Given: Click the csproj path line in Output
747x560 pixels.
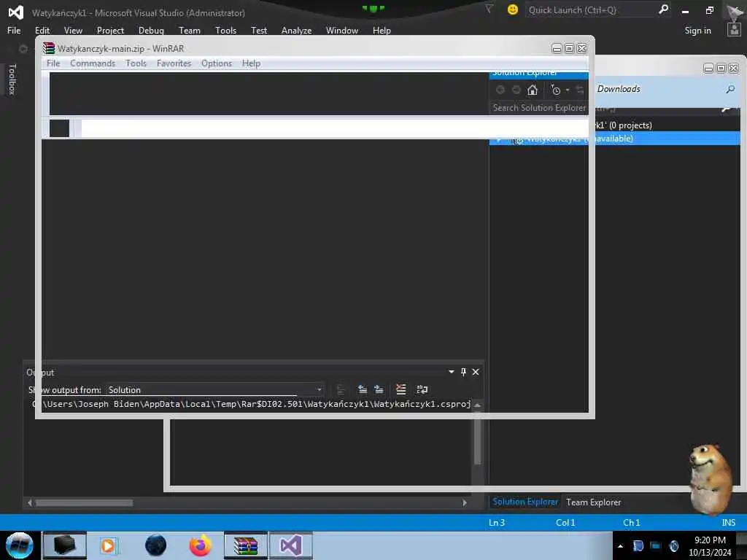Looking at the screenshot, I should click(x=252, y=404).
